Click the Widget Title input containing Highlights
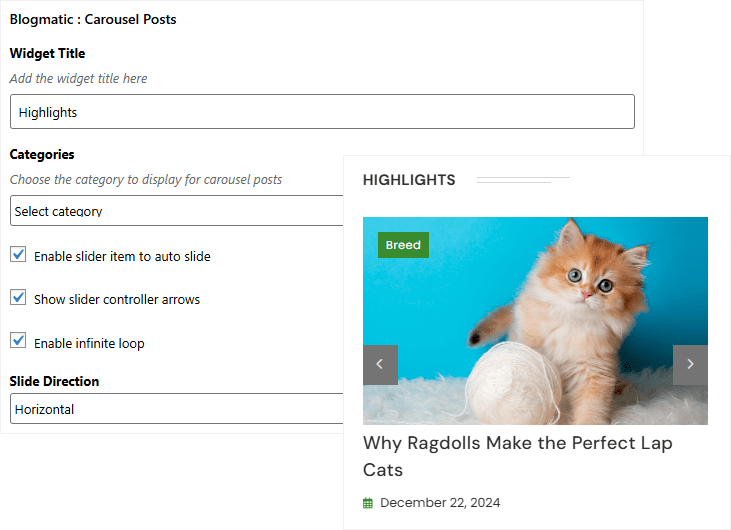 (322, 112)
